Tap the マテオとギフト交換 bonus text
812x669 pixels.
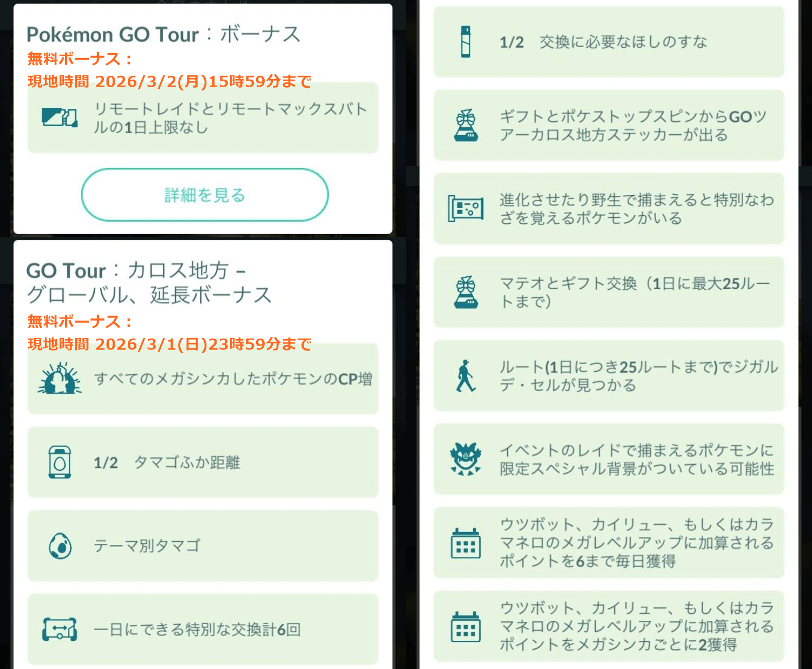point(635,292)
